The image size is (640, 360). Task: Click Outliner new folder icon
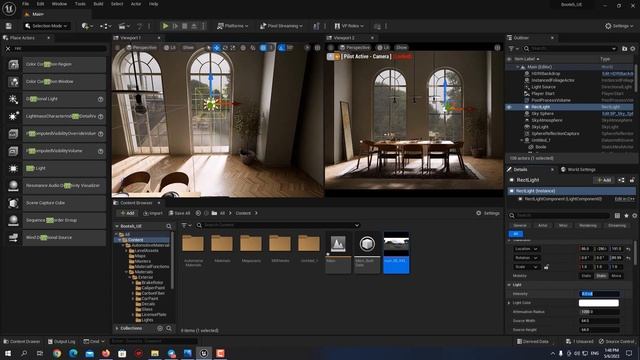(624, 48)
